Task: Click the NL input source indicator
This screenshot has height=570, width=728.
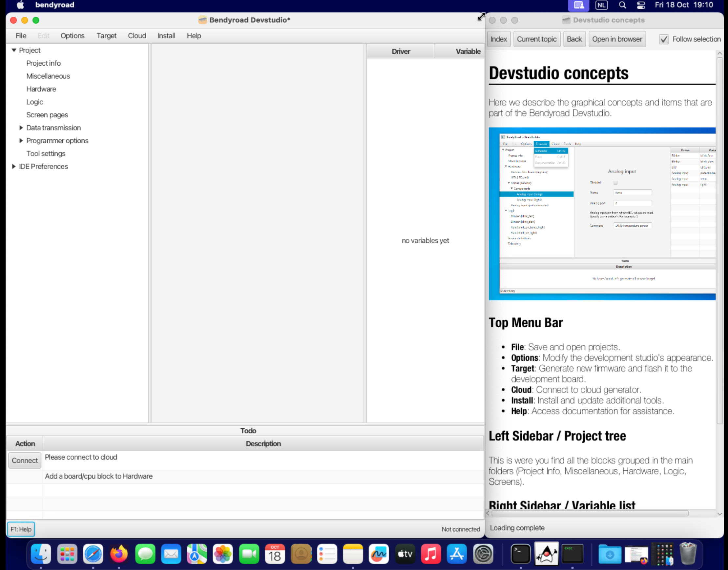Action: click(x=602, y=5)
